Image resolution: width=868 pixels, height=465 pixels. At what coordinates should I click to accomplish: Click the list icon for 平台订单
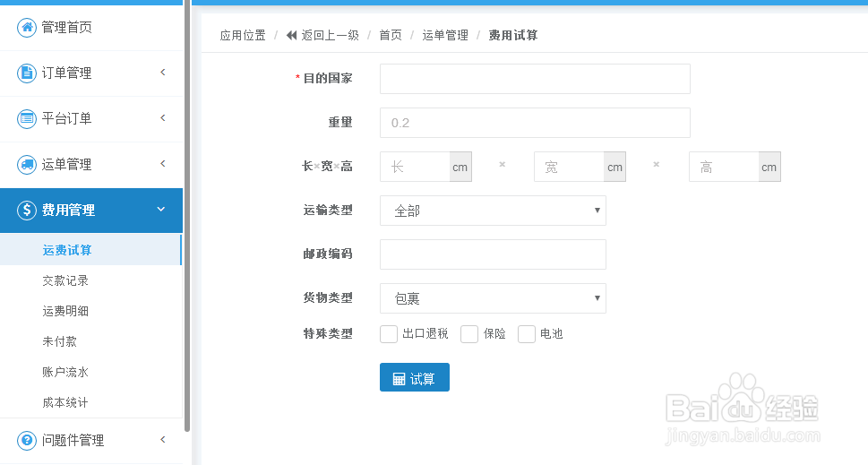click(x=27, y=118)
